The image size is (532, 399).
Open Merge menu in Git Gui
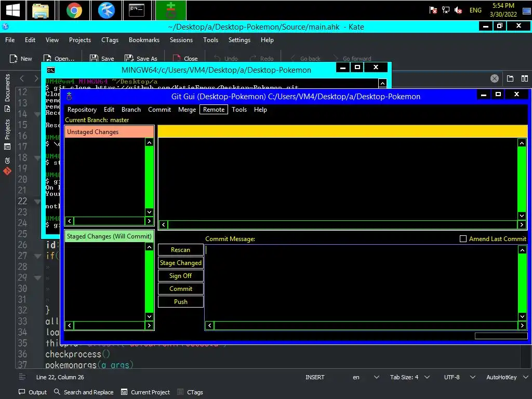(187, 110)
